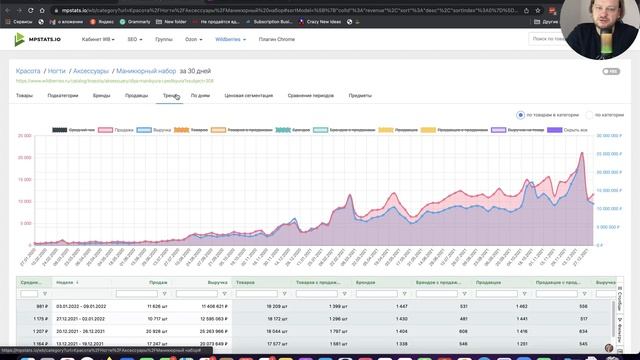Open the Сервисы apps bookmark

pyautogui.click(x=19, y=22)
